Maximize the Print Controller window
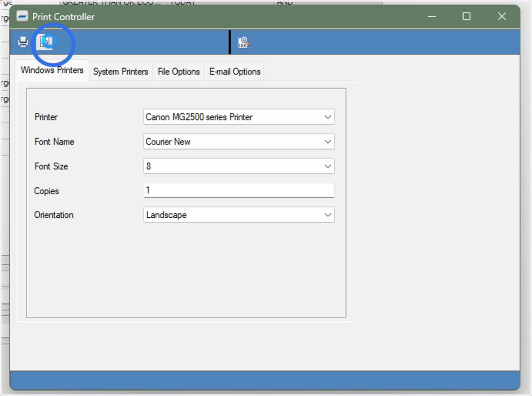This screenshot has height=396, width=532. pyautogui.click(x=466, y=16)
